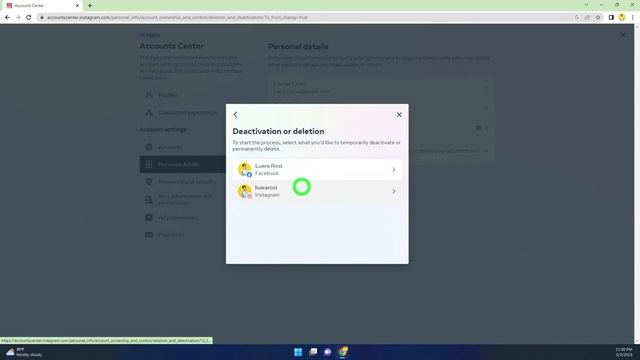This screenshot has width=640, height=360.
Task: Select the luararosi Instagram account row
Action: 317,191
